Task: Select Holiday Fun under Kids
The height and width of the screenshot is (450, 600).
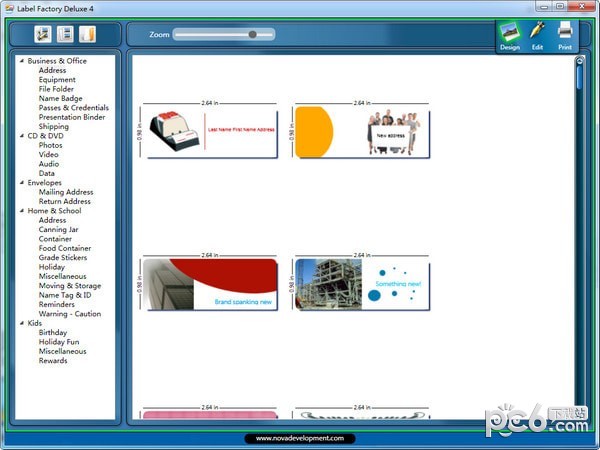Action: click(x=59, y=342)
